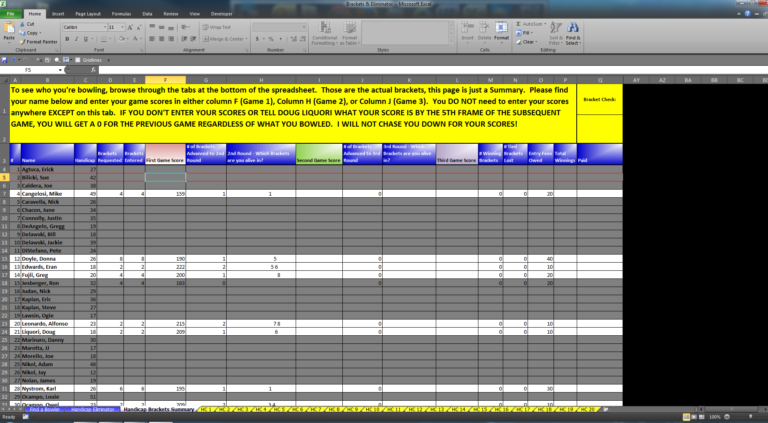Open the borders dropdown arrow
The image size is (768, 423).
click(110, 39)
